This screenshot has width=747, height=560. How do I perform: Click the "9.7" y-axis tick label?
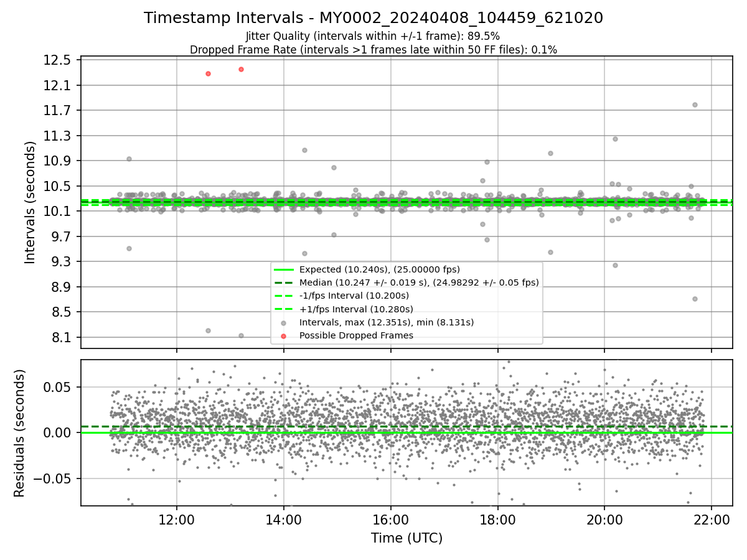[x=62, y=236]
